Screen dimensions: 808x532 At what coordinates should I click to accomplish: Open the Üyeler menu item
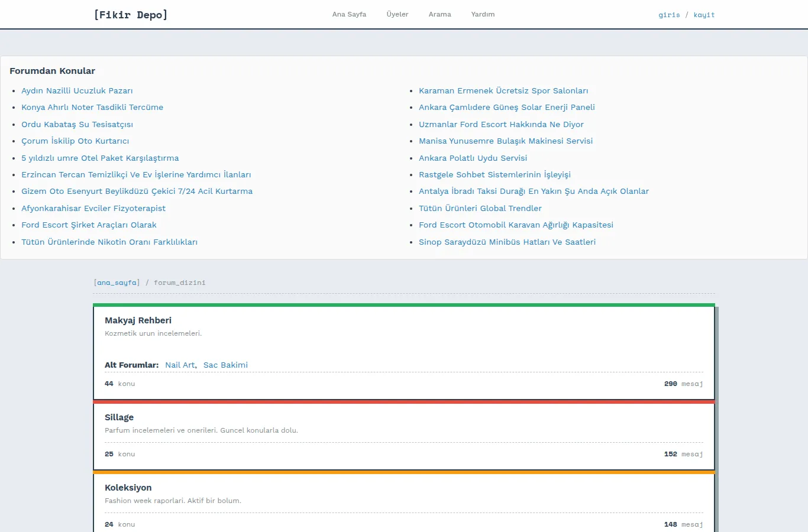[397, 14]
